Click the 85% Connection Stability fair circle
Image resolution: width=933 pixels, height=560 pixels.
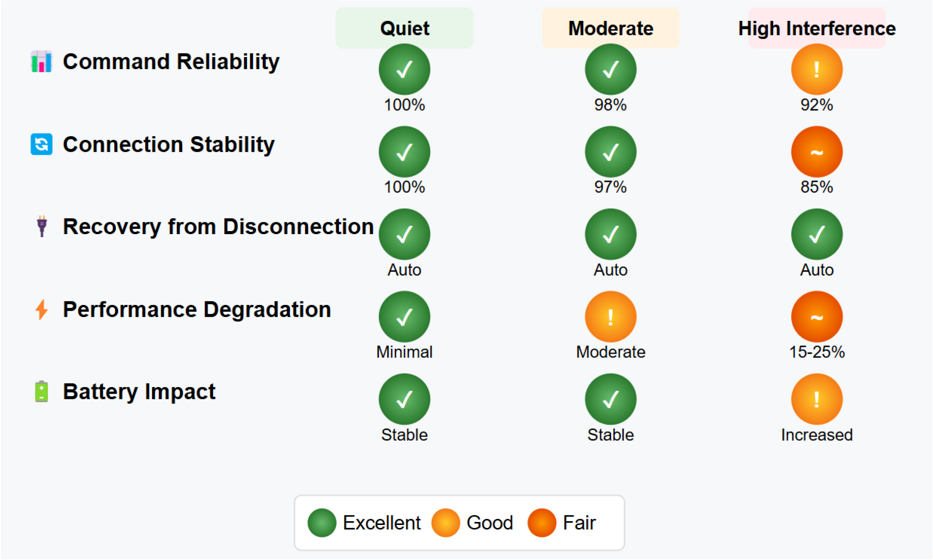(x=816, y=152)
